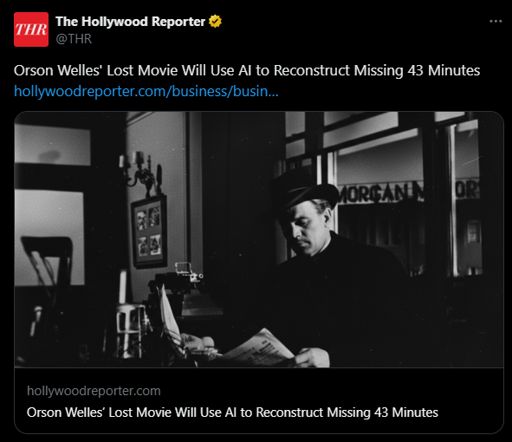Select the tweet headline text above the link
Viewport: 512px width, 442px height.
pyautogui.click(x=247, y=71)
